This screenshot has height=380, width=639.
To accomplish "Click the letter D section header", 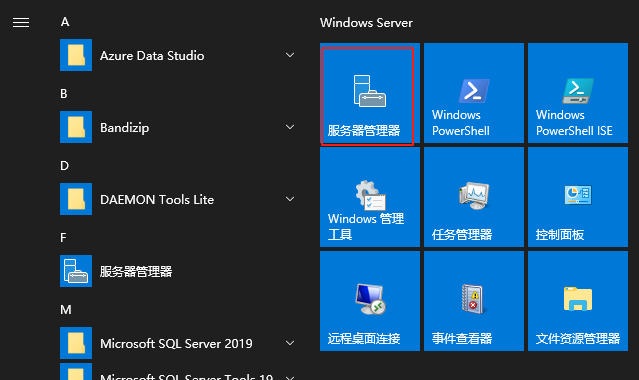I will pos(64,166).
